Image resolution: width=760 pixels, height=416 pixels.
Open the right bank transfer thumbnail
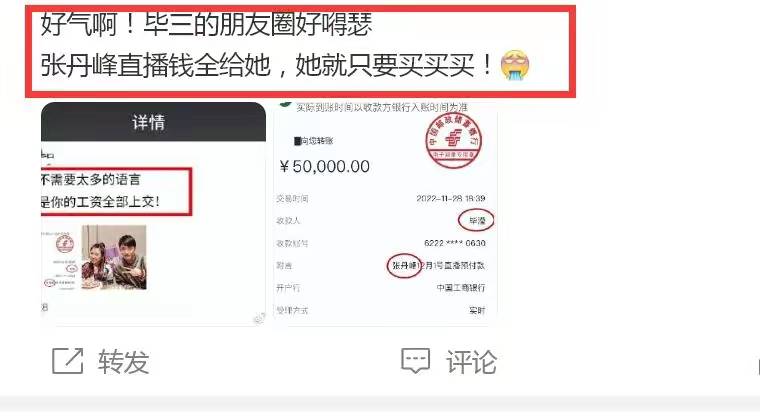click(x=385, y=212)
